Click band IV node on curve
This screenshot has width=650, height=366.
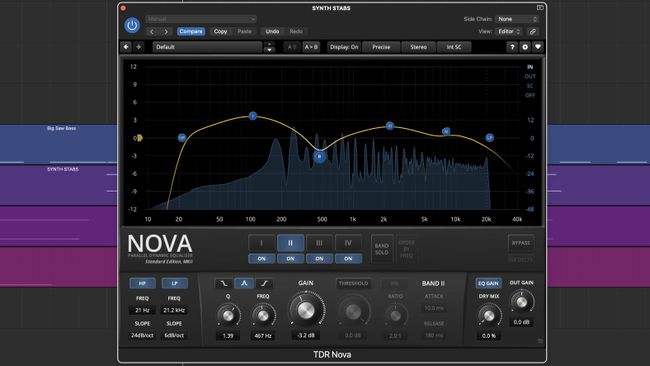click(446, 131)
